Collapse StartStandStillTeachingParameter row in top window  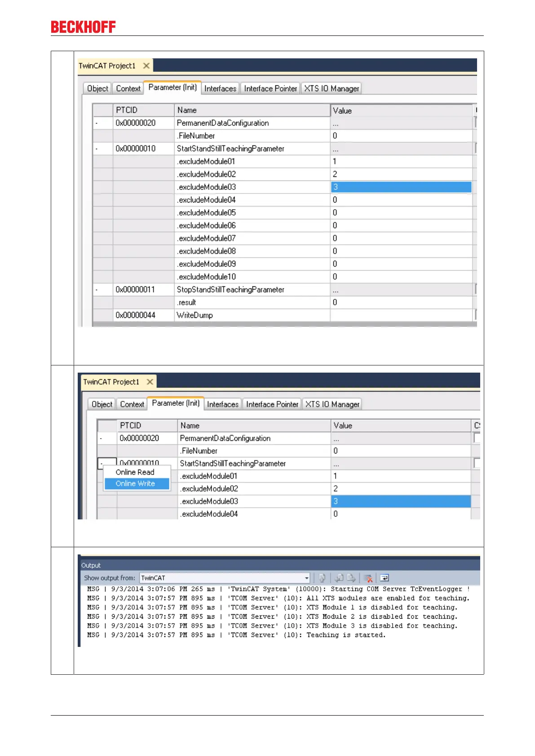[x=97, y=149]
